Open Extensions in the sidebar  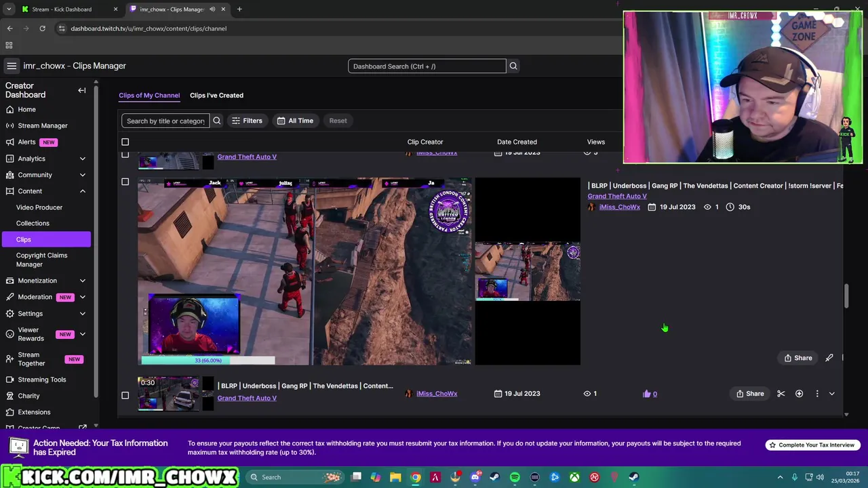(34, 412)
